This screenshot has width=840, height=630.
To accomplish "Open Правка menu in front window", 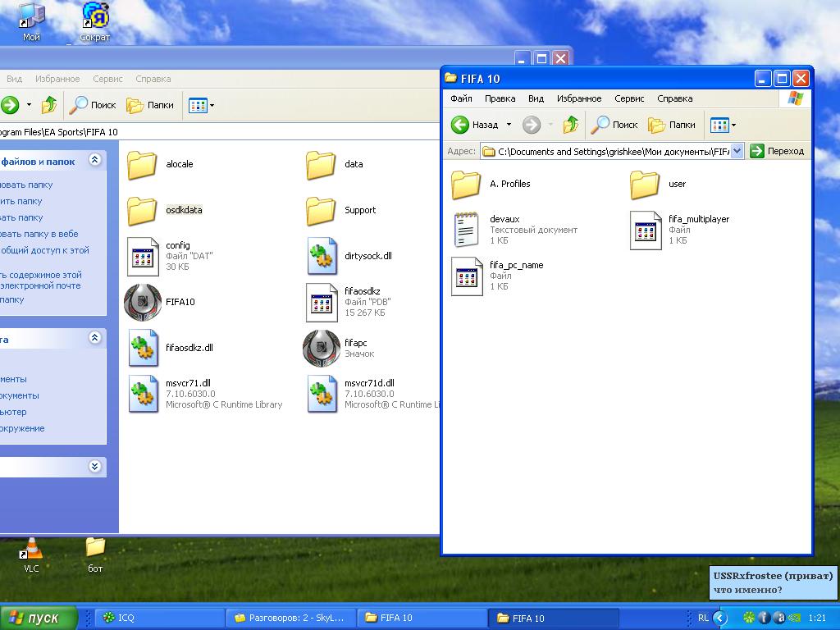I will pos(500,98).
